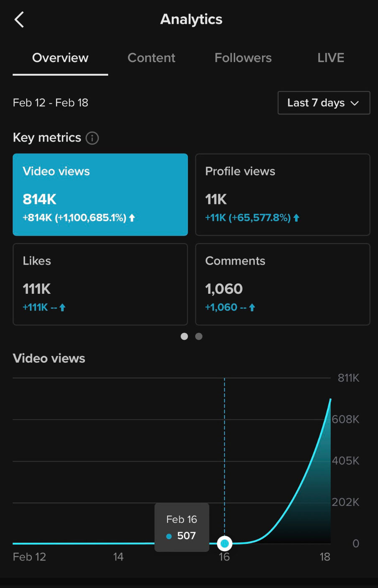Switch to the Content tab

tap(151, 58)
